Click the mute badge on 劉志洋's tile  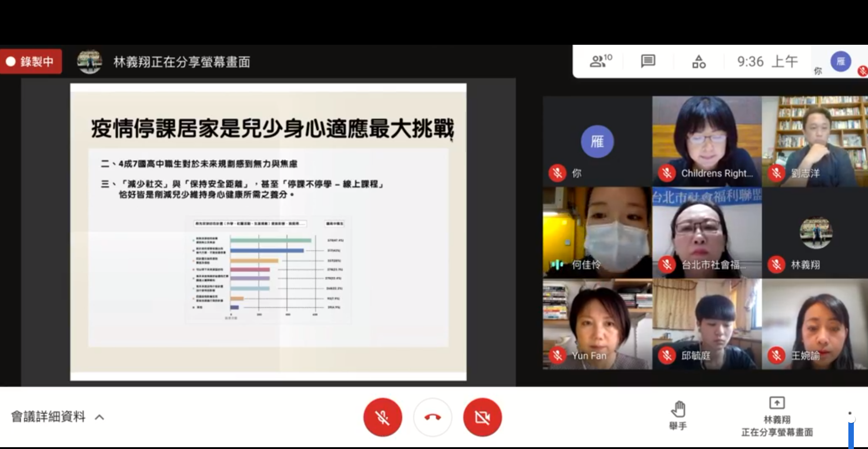tap(776, 173)
